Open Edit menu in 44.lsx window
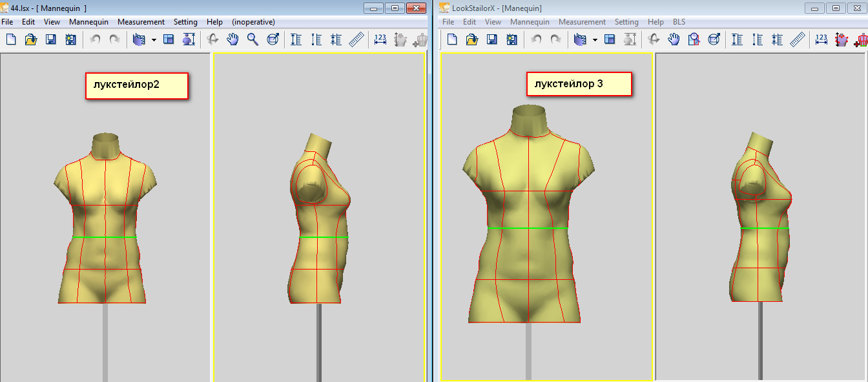868x382 pixels. point(28,22)
